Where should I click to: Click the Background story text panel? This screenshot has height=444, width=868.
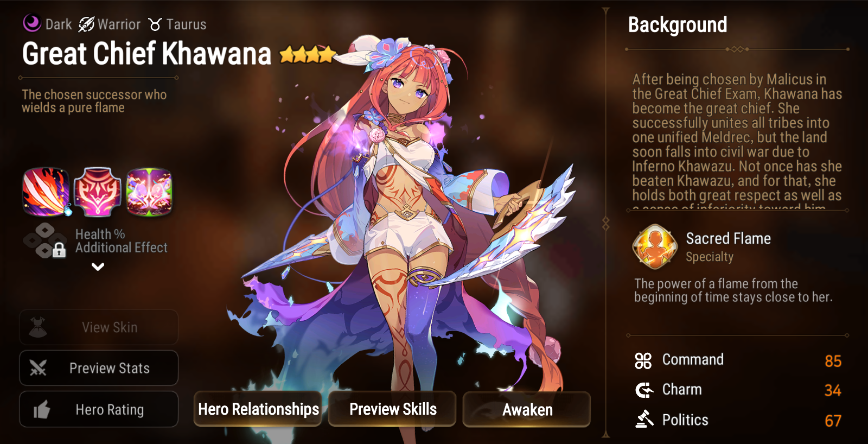point(737,141)
